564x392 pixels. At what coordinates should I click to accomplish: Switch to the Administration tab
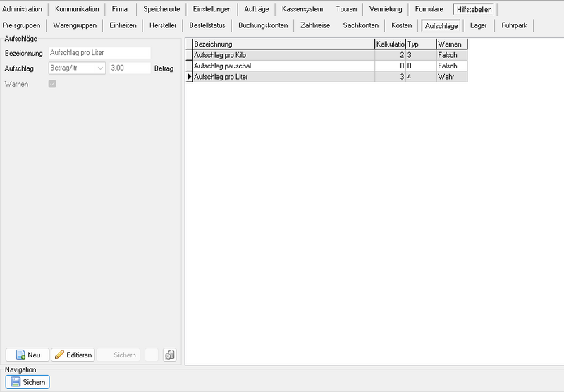click(23, 9)
